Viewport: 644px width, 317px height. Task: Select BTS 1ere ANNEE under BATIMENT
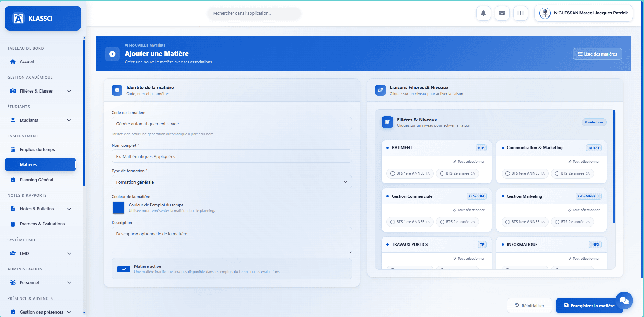410,173
